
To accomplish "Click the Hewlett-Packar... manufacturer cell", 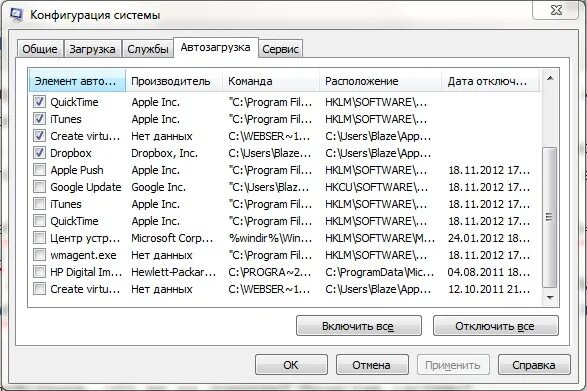I will coord(174,272).
